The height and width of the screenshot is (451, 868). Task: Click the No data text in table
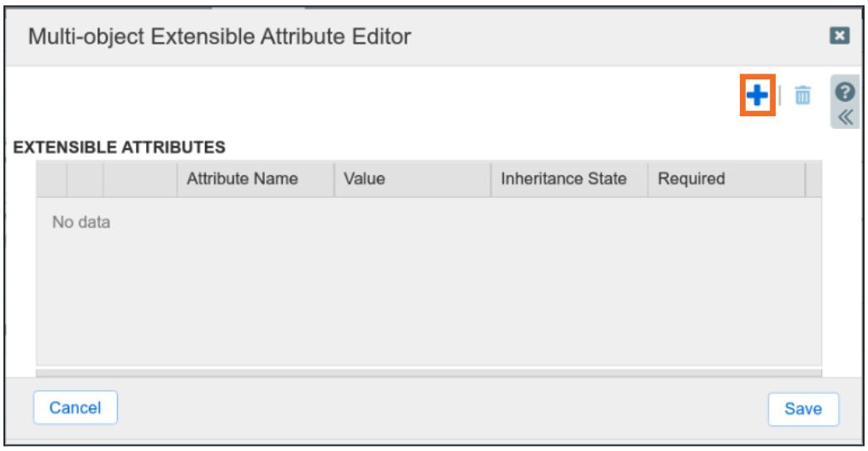coord(81,223)
